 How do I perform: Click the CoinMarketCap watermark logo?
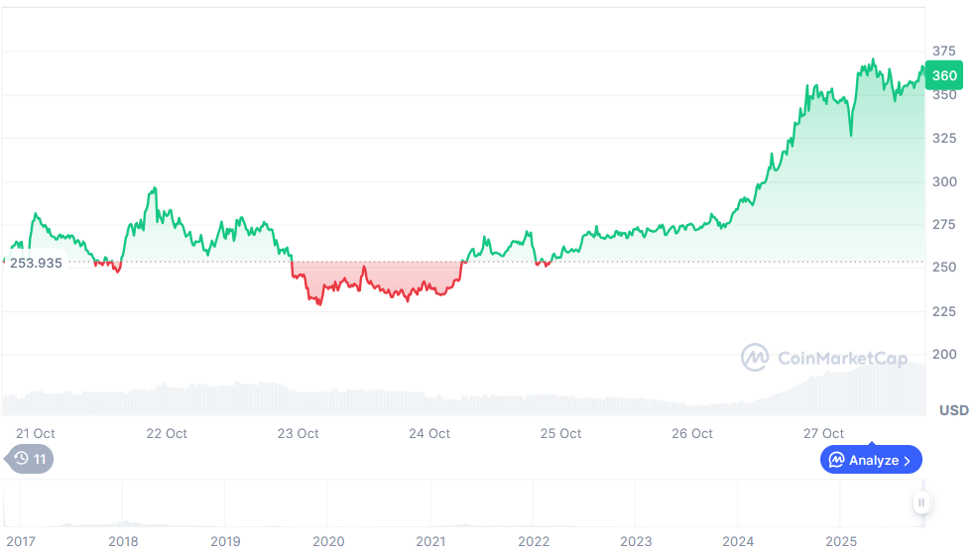[756, 358]
